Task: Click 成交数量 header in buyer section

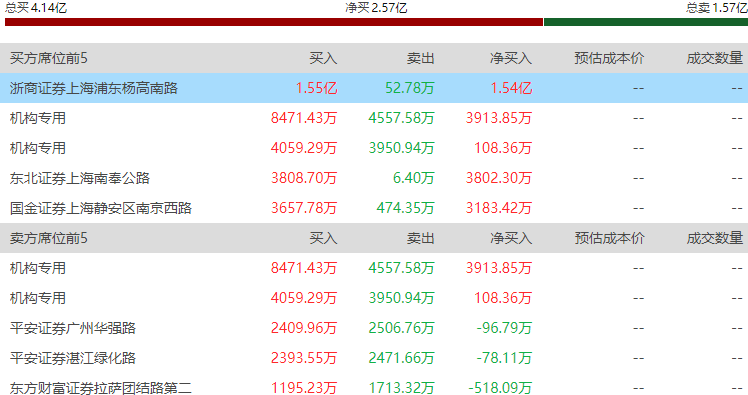Action: (715, 58)
